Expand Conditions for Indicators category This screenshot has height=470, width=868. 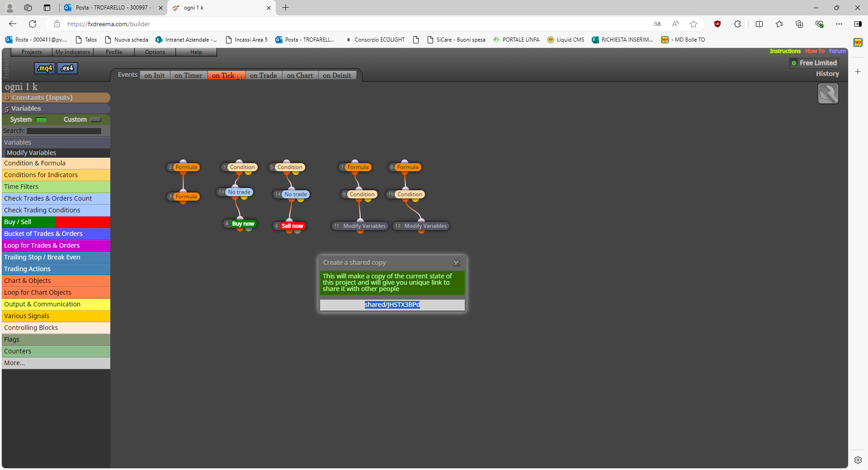tap(56, 175)
